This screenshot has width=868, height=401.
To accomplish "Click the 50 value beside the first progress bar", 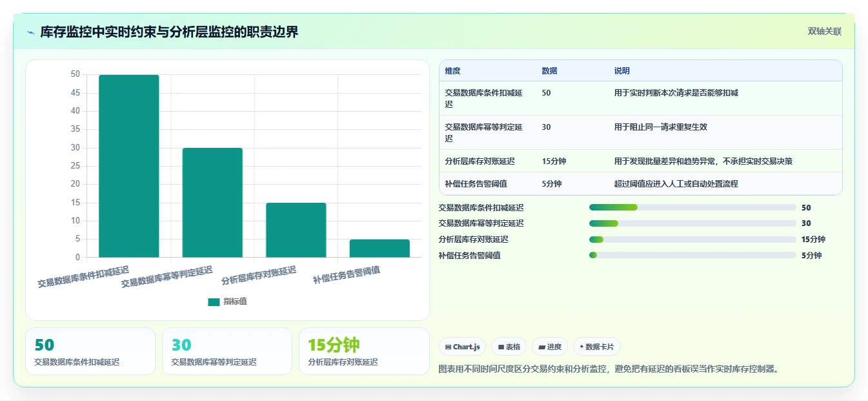I will (x=806, y=208).
